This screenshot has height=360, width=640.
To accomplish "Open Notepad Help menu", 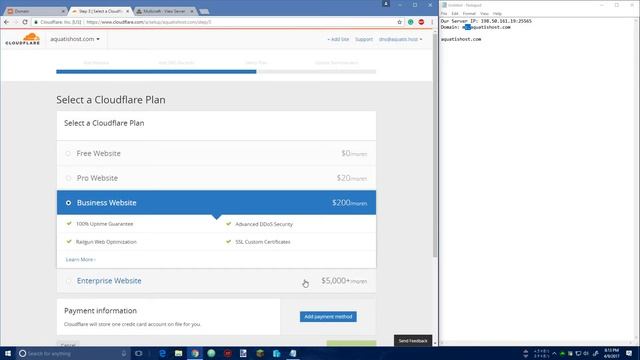I will [497, 13].
